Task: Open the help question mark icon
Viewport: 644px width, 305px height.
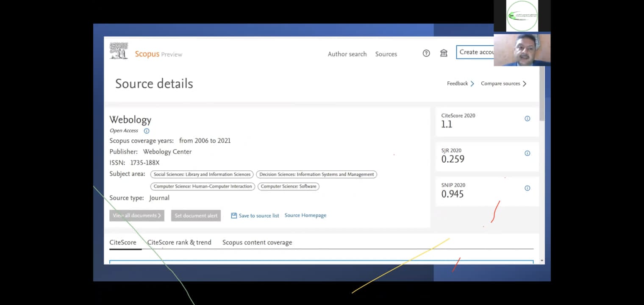Action: (x=426, y=53)
